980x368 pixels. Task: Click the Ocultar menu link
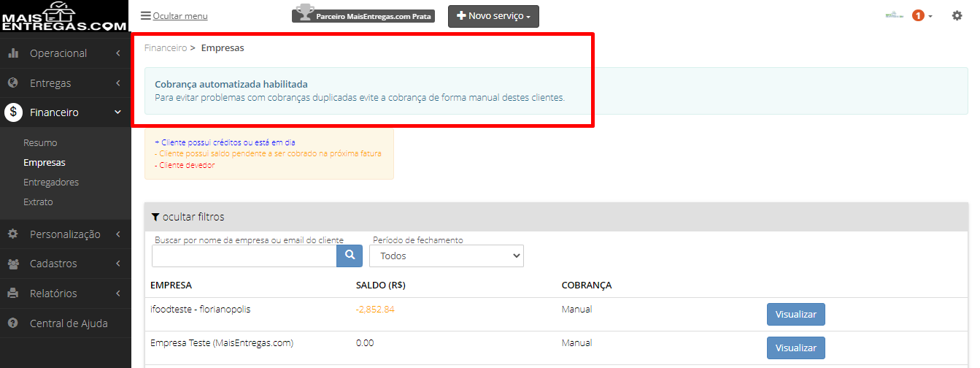pyautogui.click(x=180, y=15)
